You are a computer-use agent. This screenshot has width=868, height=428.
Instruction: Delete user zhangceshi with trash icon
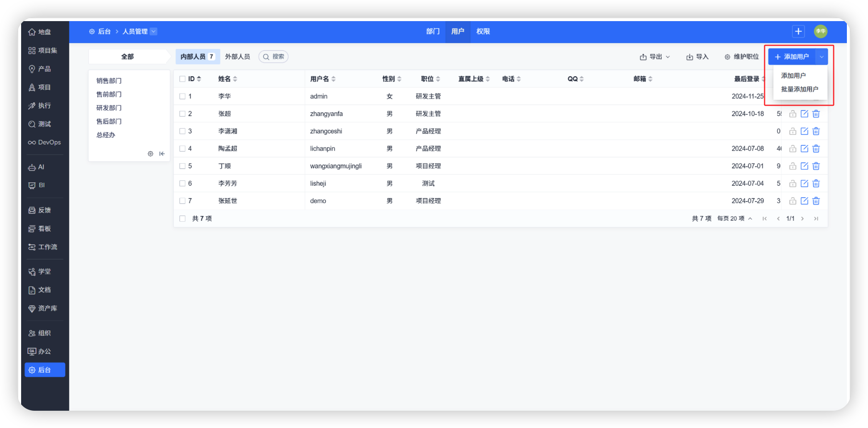point(816,131)
